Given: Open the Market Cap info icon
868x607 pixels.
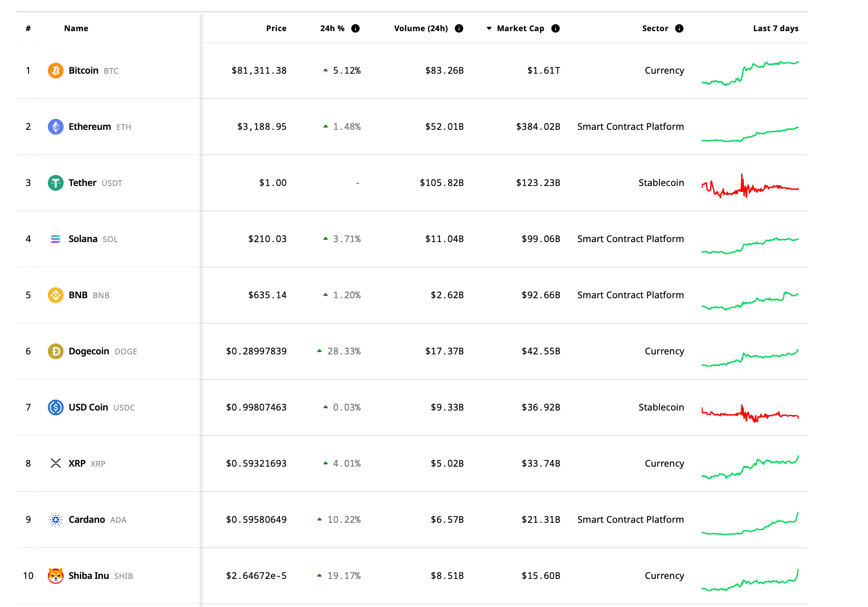Looking at the screenshot, I should point(556,29).
